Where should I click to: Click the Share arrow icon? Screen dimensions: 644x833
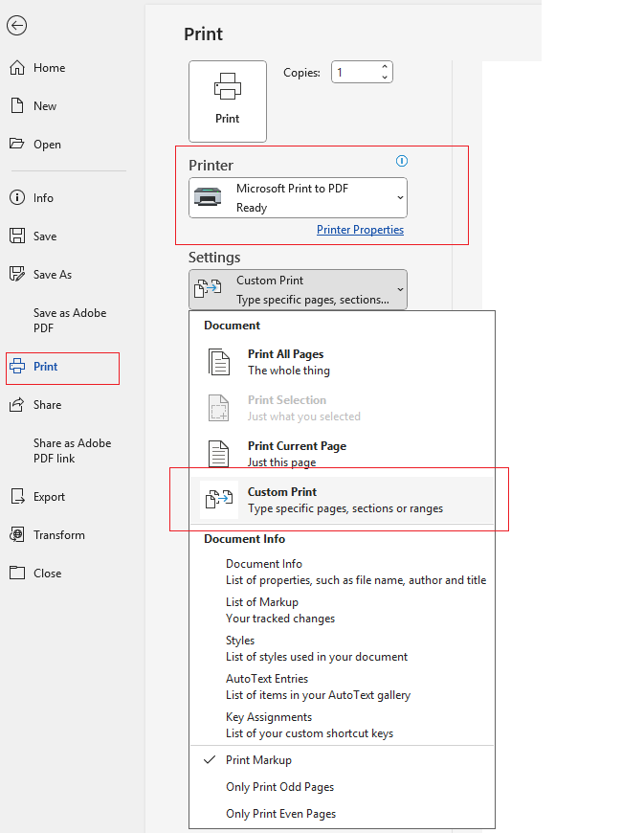click(x=17, y=404)
